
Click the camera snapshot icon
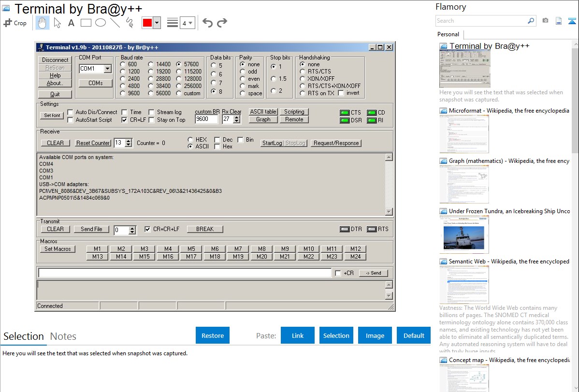click(545, 21)
